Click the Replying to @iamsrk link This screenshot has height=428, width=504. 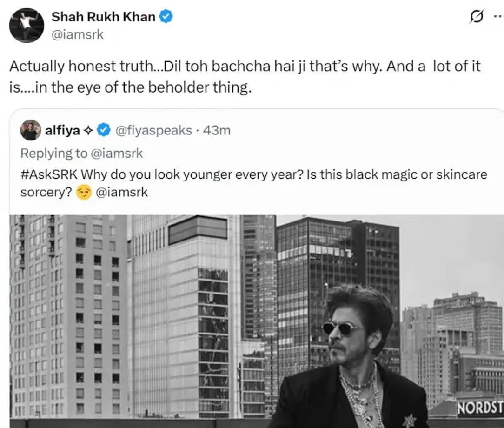tap(82, 153)
